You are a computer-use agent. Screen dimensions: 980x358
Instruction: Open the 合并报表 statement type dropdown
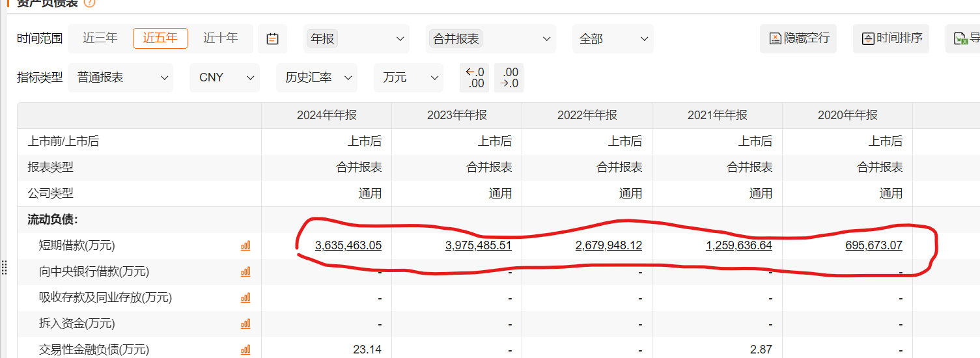(x=491, y=39)
